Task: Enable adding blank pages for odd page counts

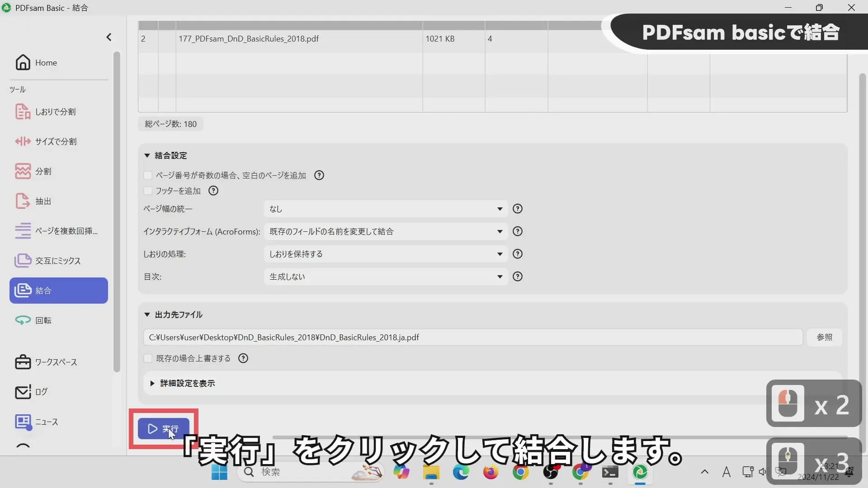Action: pyautogui.click(x=148, y=175)
